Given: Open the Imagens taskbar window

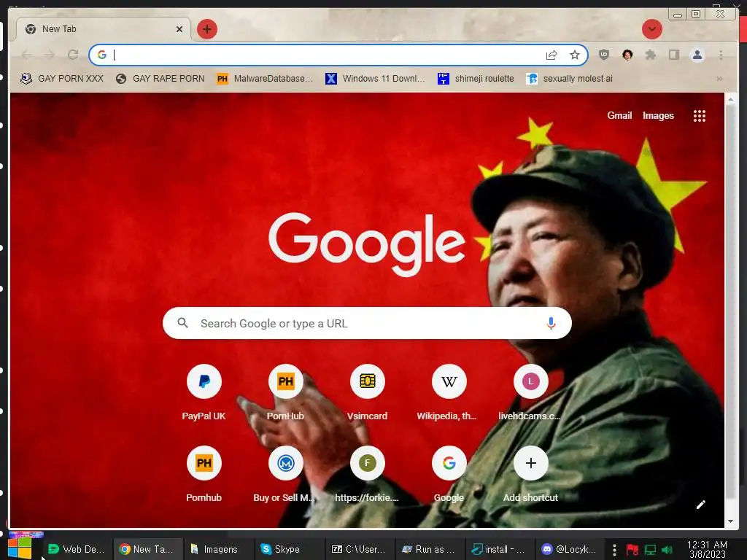Looking at the screenshot, I should (x=217, y=549).
